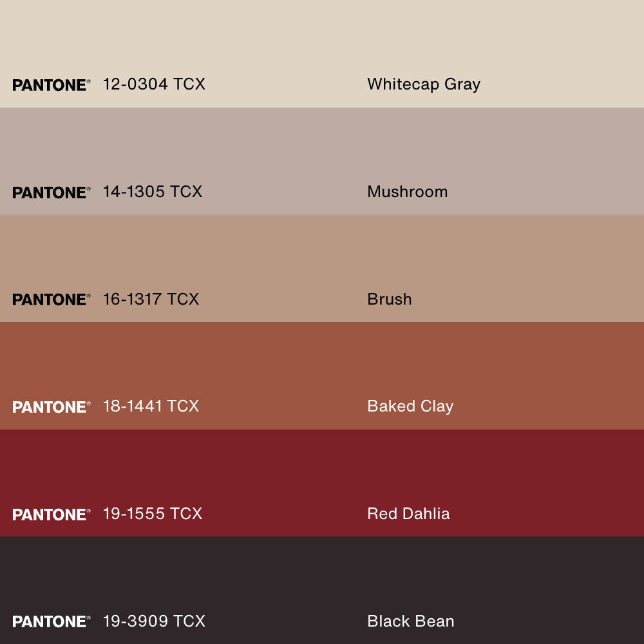Click the 19-1555 TCX color code
Screen dimensions: 644x644
point(153,514)
